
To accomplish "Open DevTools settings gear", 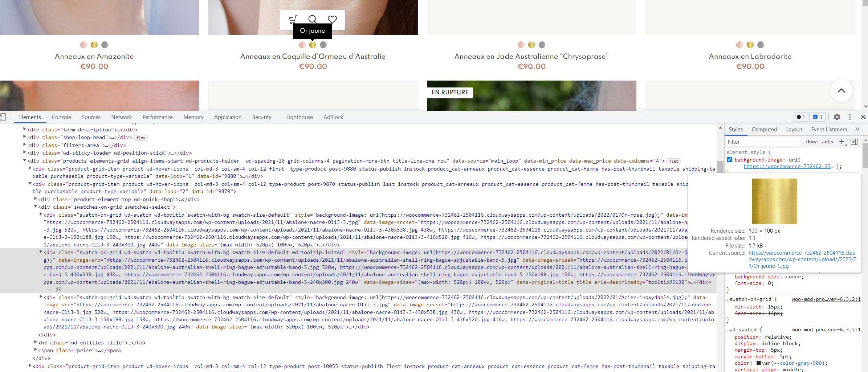I will coord(837,117).
